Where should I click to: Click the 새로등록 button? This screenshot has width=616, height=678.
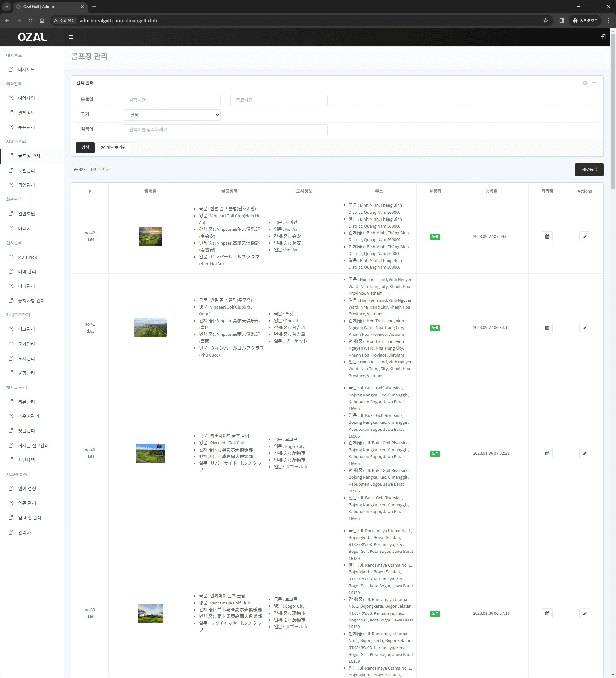click(x=589, y=169)
